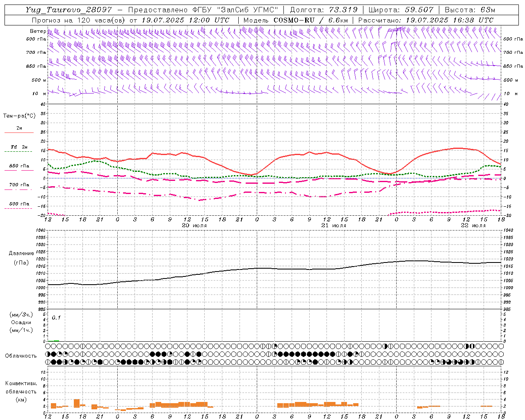
Task: Click the 22 июля date label
Action: click(473, 226)
